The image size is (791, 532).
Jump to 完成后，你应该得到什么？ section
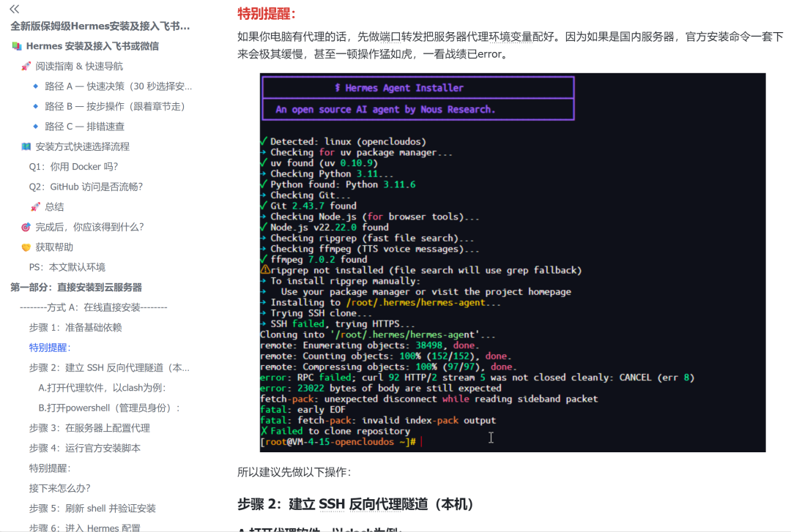point(89,228)
